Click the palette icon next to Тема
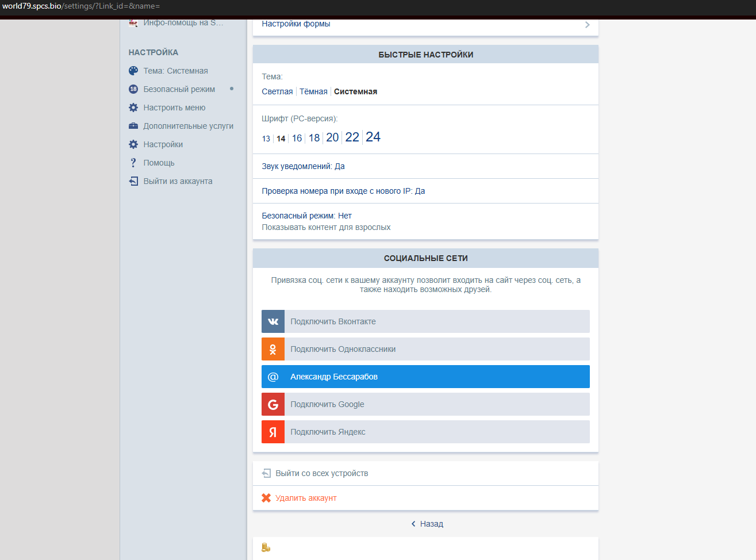The height and width of the screenshot is (560, 756). pos(133,71)
